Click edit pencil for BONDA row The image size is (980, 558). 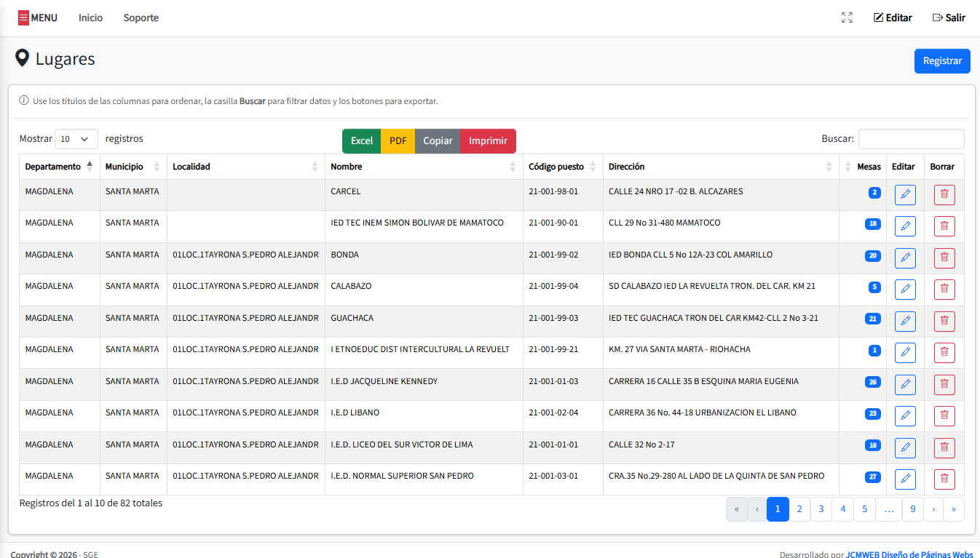click(905, 258)
